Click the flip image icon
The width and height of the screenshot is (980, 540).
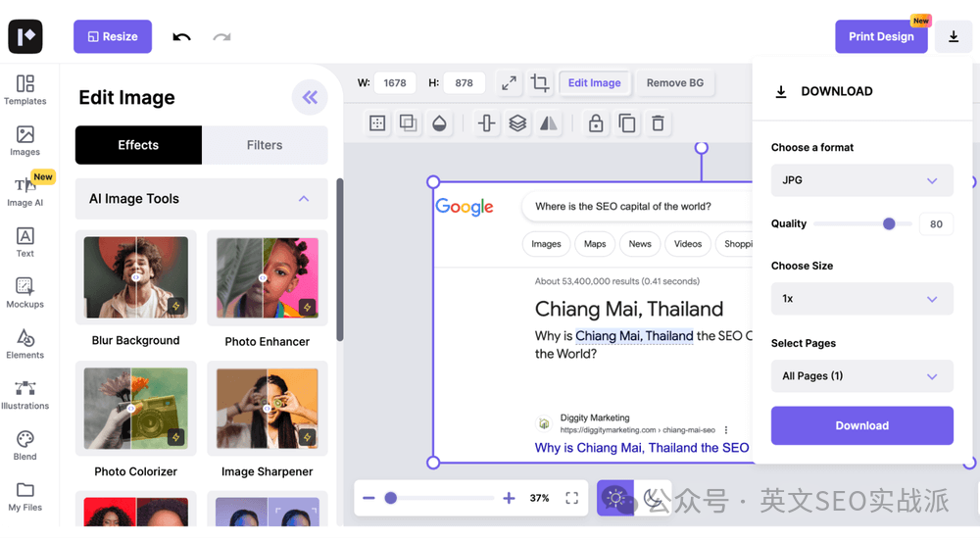[x=548, y=123]
